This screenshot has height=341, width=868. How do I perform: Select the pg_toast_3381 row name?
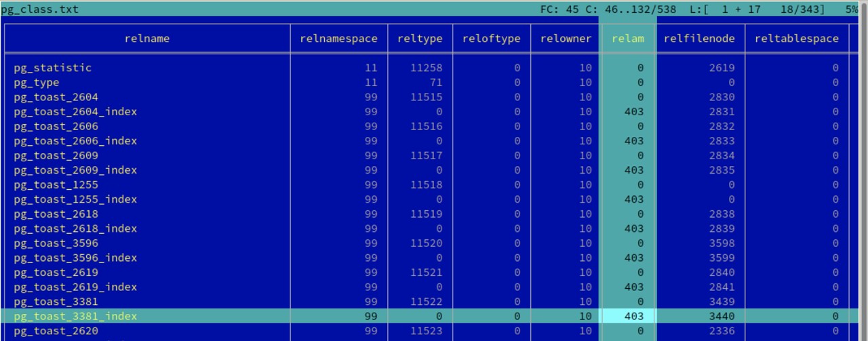coord(56,302)
